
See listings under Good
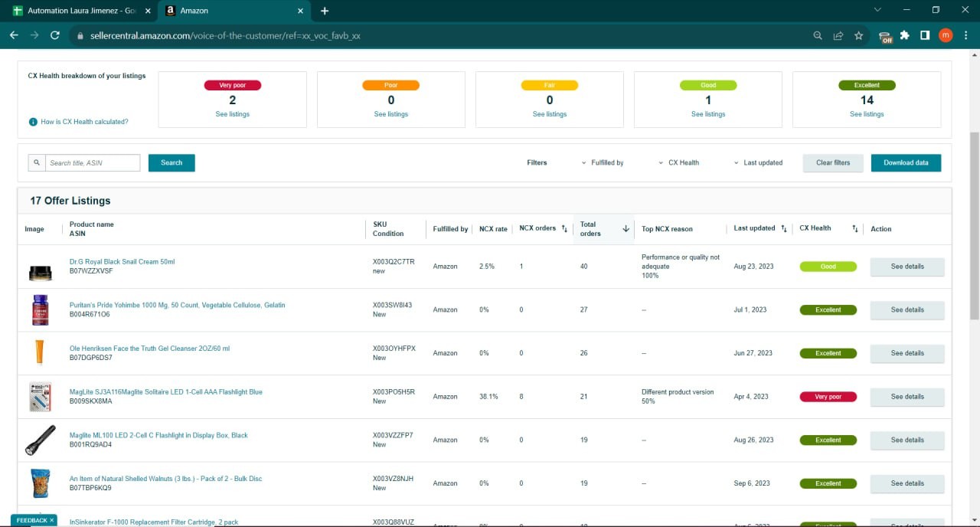coord(708,114)
